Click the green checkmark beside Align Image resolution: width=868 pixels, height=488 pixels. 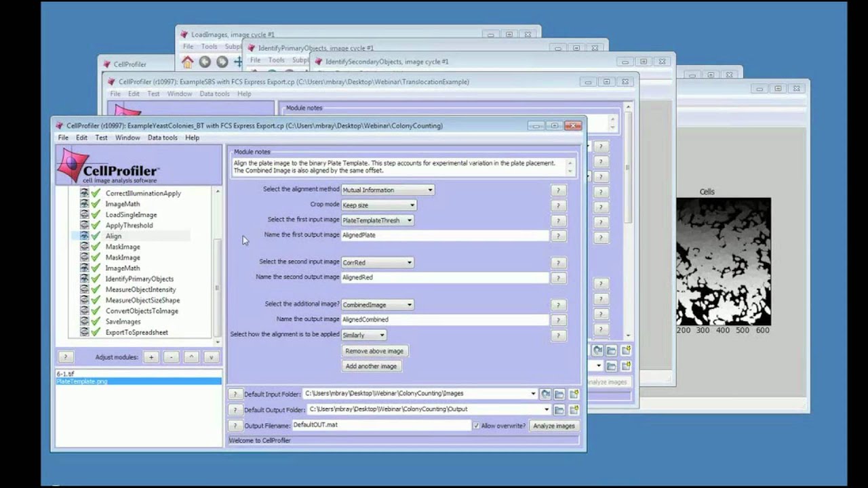tap(96, 236)
